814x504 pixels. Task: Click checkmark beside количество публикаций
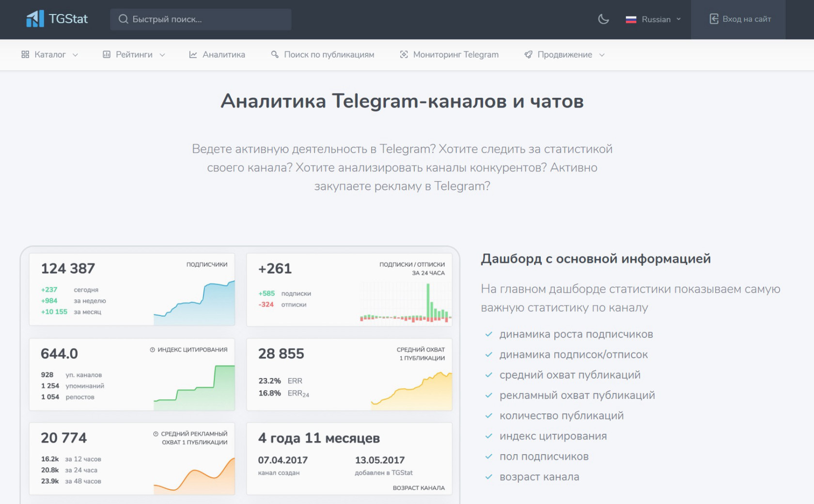coord(488,415)
